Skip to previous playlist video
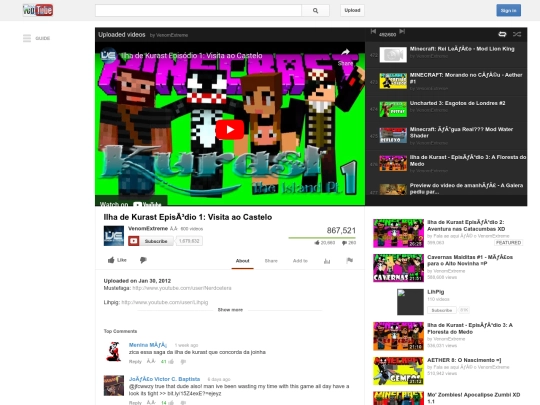 (373, 32)
